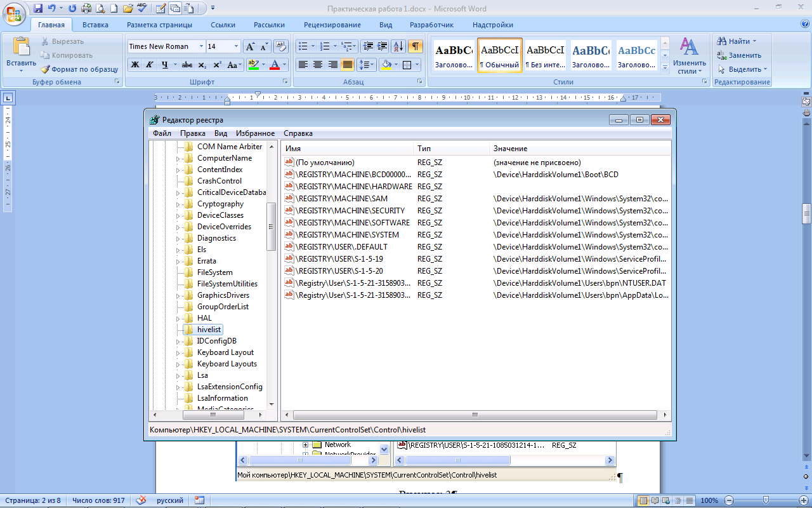Align text left icon
Viewport: 812px width, 508px height.
pos(303,65)
